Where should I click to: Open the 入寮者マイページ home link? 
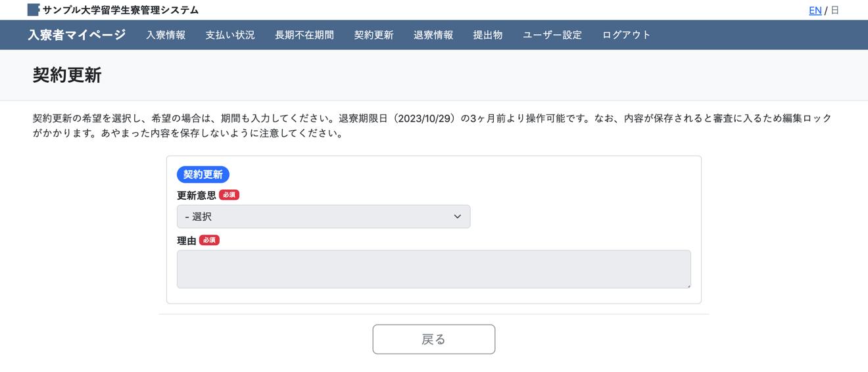tap(76, 35)
